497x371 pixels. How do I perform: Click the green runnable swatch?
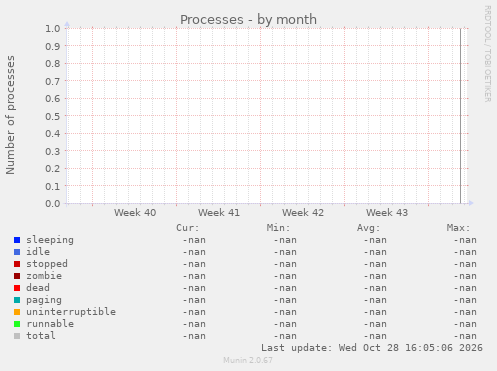pos(17,324)
